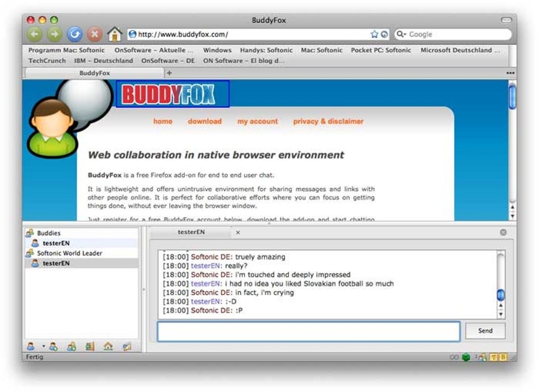
Task: Click the BuddyFox logo banner
Action: (173, 94)
